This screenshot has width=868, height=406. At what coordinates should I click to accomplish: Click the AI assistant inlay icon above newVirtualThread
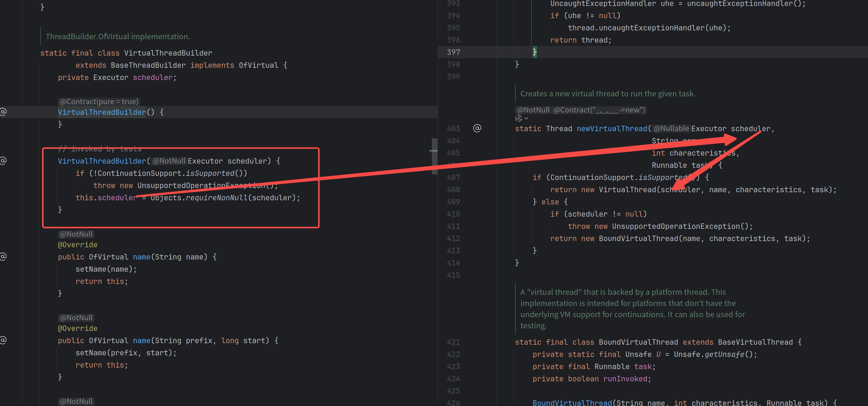pyautogui.click(x=518, y=118)
